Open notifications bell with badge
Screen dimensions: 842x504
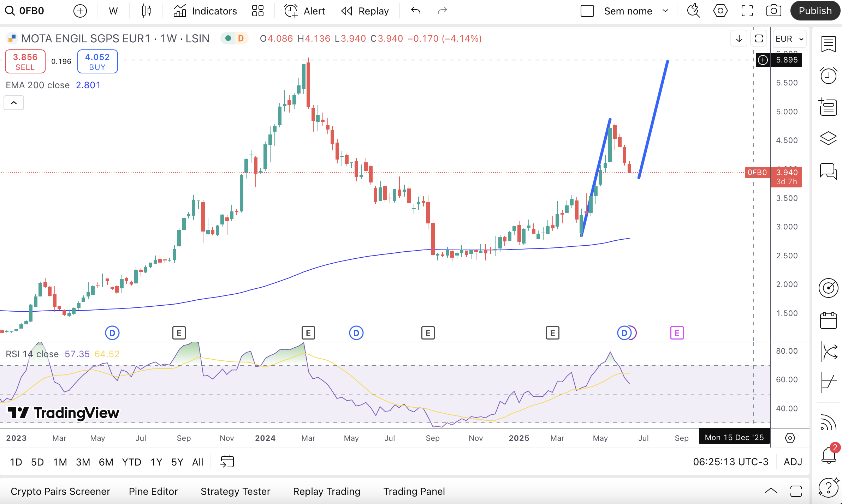click(828, 455)
